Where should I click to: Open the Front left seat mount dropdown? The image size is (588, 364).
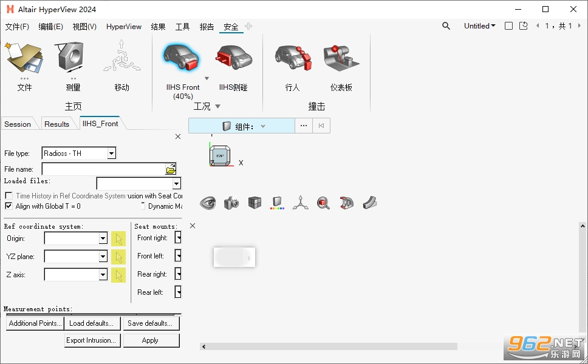[179, 256]
